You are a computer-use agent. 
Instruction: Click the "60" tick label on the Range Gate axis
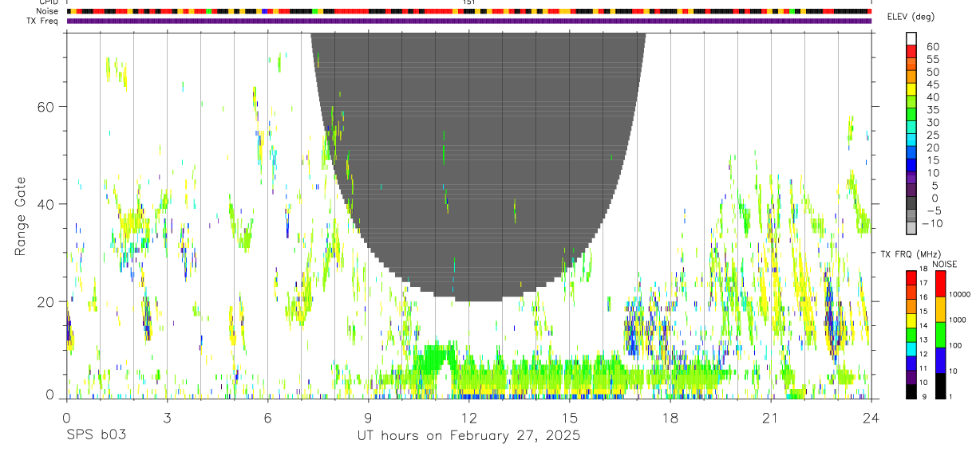coord(45,107)
